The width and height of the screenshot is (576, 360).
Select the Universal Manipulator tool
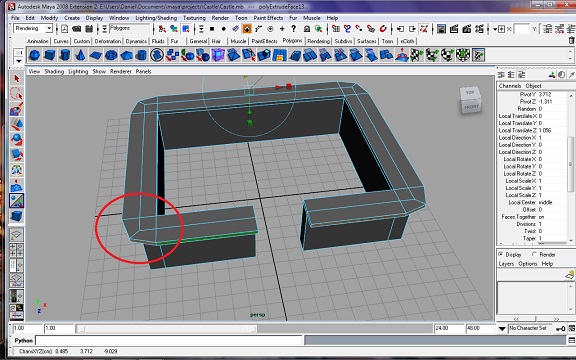coord(17,170)
